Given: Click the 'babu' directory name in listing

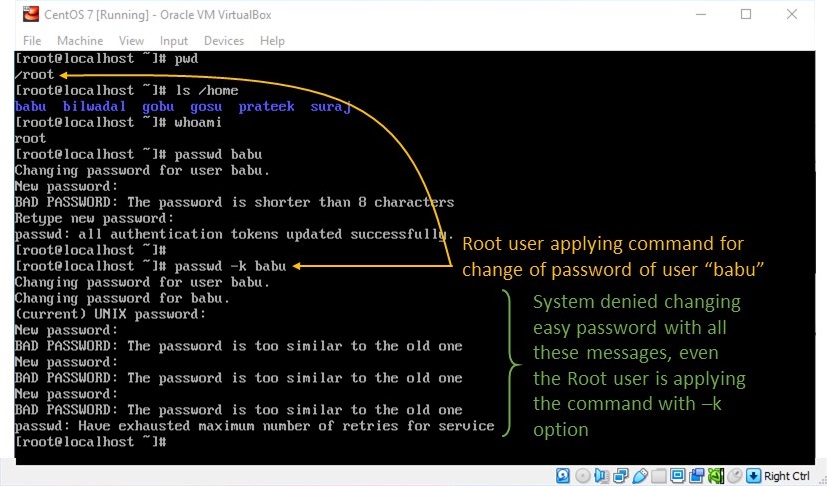Looking at the screenshot, I should pyautogui.click(x=31, y=107).
